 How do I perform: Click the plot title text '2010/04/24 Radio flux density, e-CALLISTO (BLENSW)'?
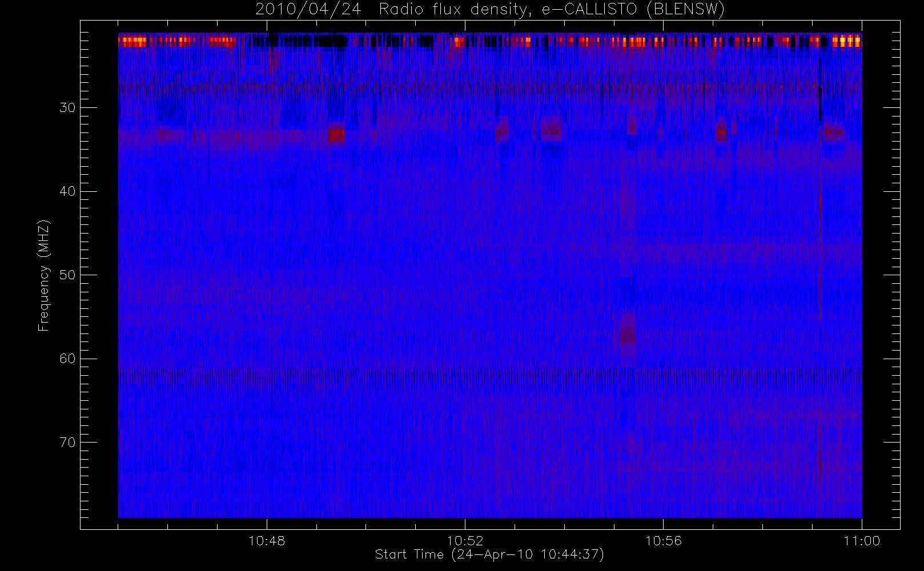point(490,10)
